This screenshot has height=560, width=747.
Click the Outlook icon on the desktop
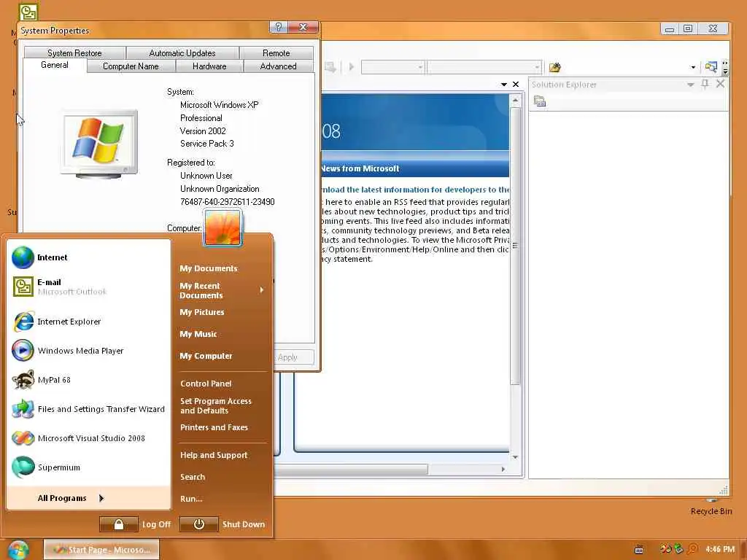(28, 12)
